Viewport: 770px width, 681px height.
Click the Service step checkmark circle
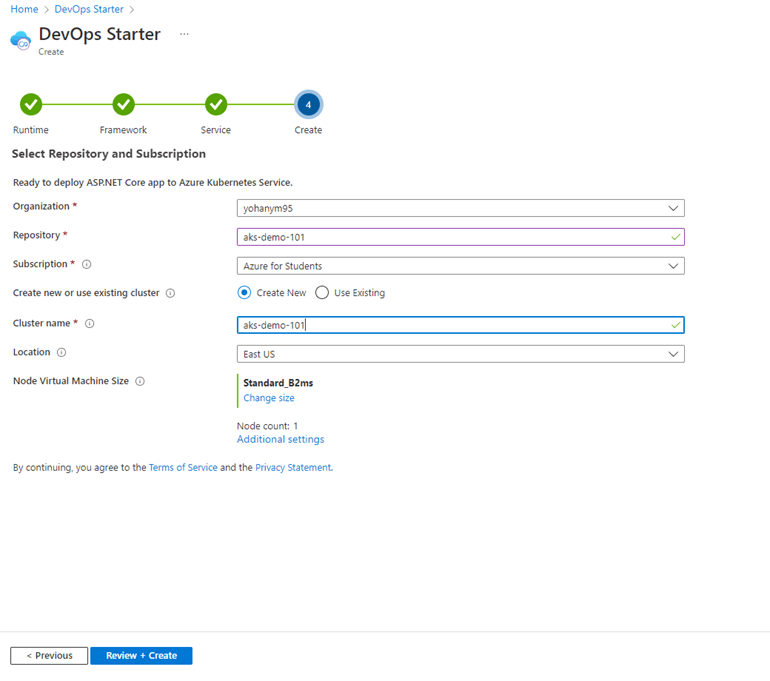pos(216,105)
